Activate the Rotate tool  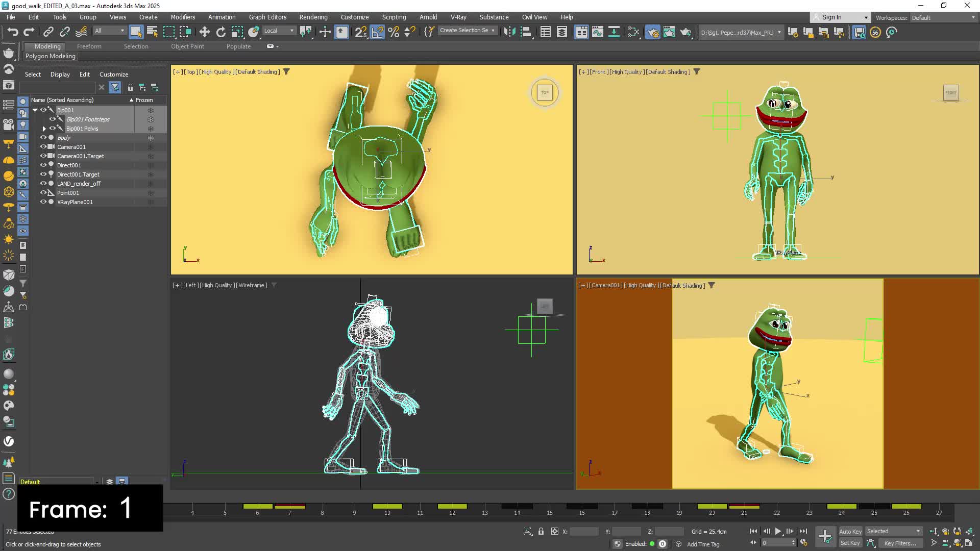point(220,32)
